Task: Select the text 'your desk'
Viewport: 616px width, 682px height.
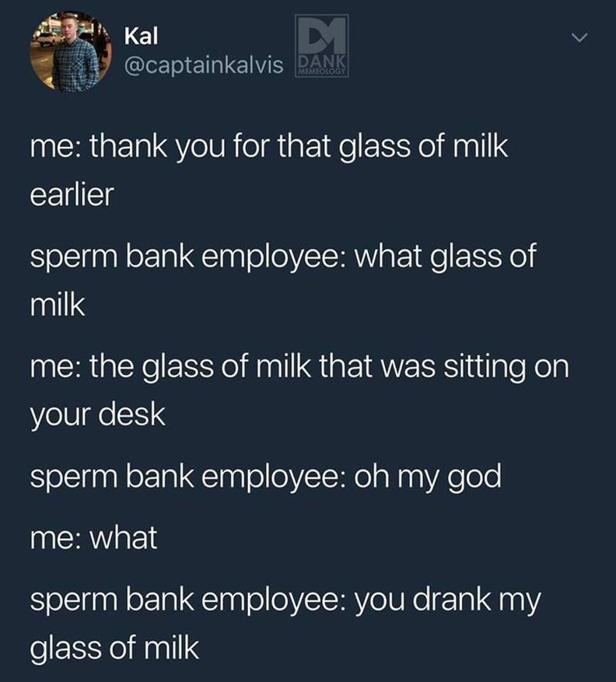Action: [98, 415]
